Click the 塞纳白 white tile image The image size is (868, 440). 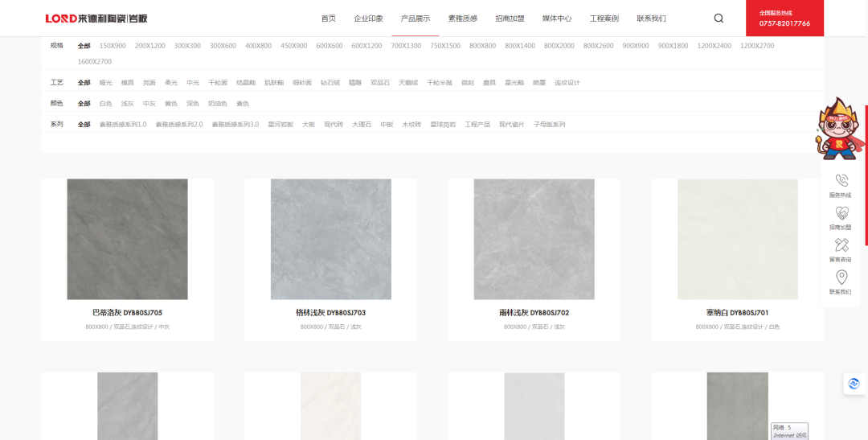[737, 239]
